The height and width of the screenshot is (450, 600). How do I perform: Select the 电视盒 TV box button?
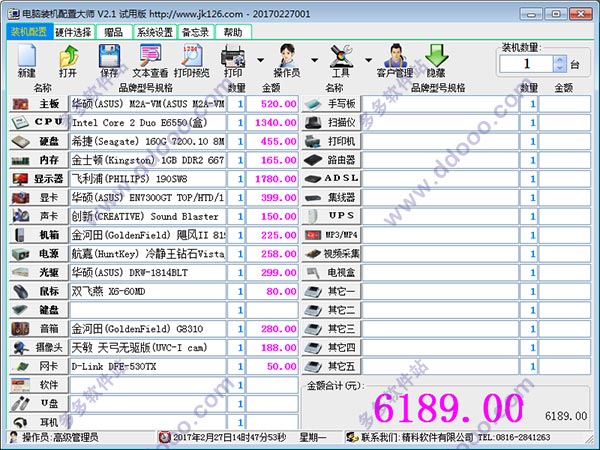[x=331, y=272]
